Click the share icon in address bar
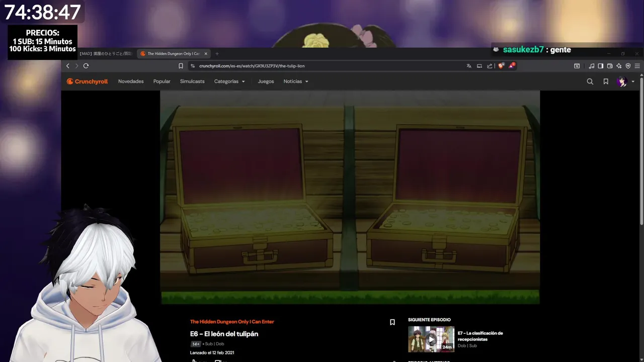The width and height of the screenshot is (644, 362). (490, 66)
